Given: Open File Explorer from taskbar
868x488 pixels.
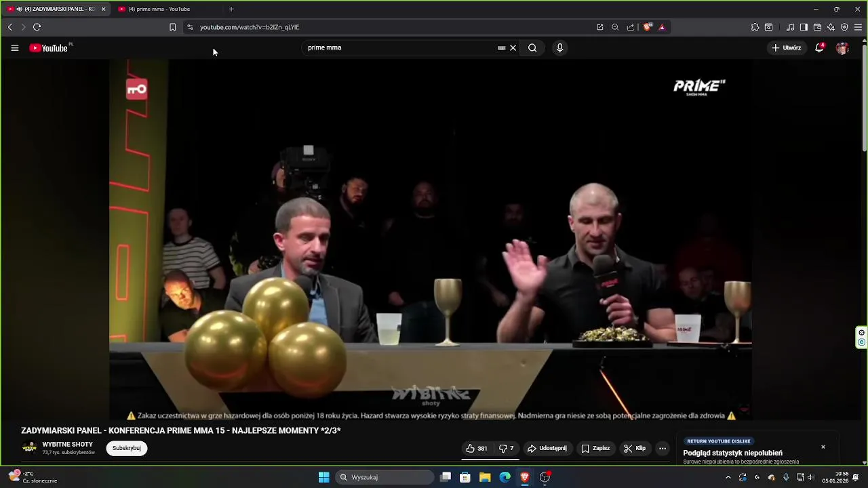Looking at the screenshot, I should pyautogui.click(x=485, y=477).
